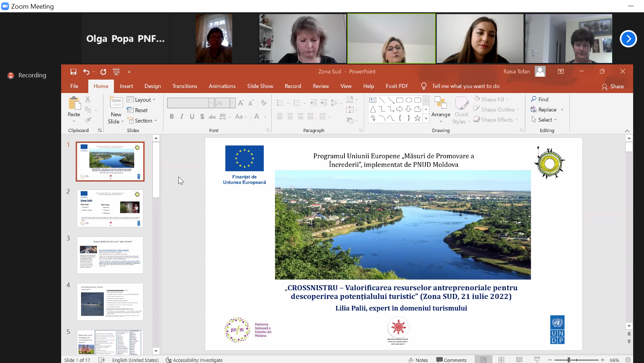Open Reading View from status bar

[x=519, y=360]
